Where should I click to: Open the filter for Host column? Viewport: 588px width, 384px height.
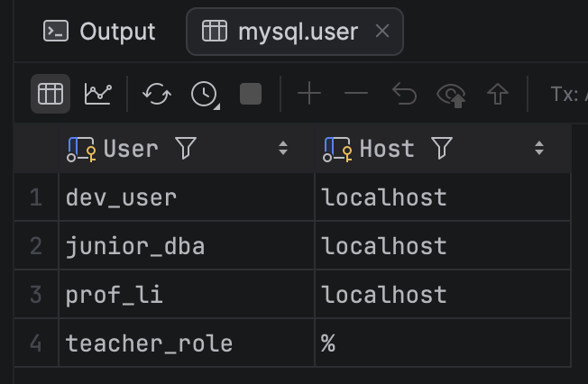(x=442, y=148)
